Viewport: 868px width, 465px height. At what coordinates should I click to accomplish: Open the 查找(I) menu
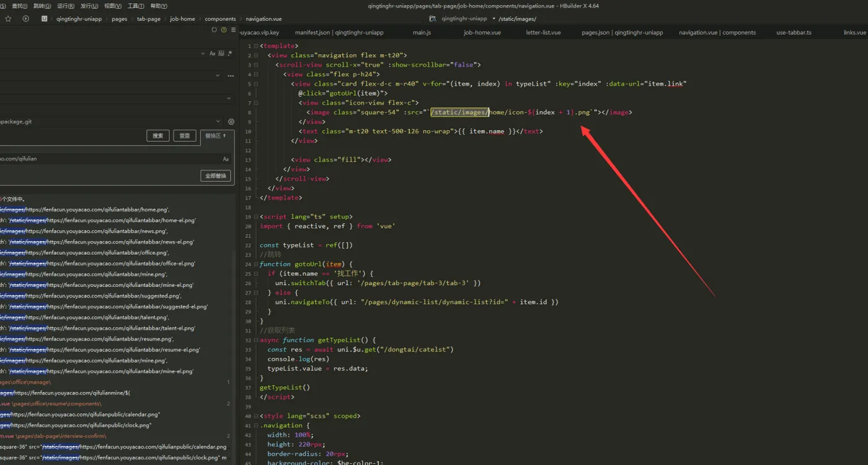click(x=19, y=6)
